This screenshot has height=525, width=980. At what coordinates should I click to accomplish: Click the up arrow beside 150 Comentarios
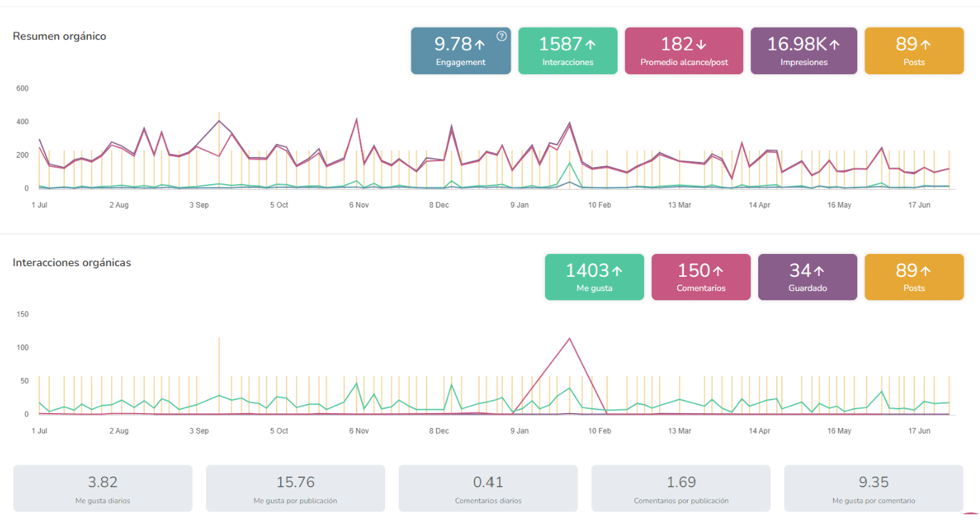click(718, 271)
